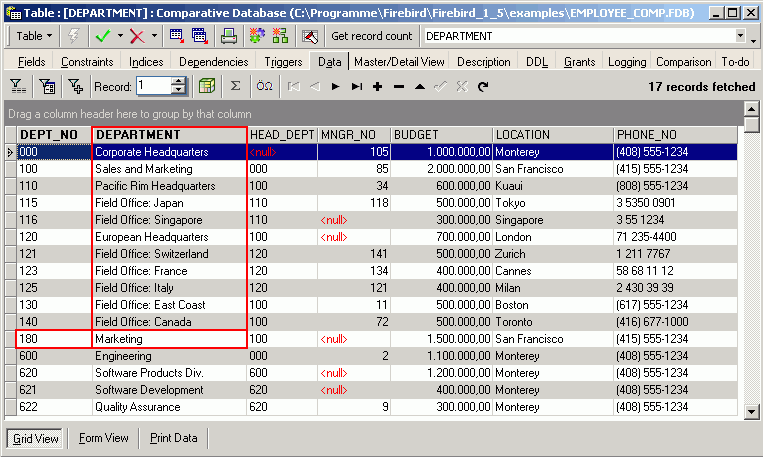
Task: Open the Description tab
Action: click(484, 62)
